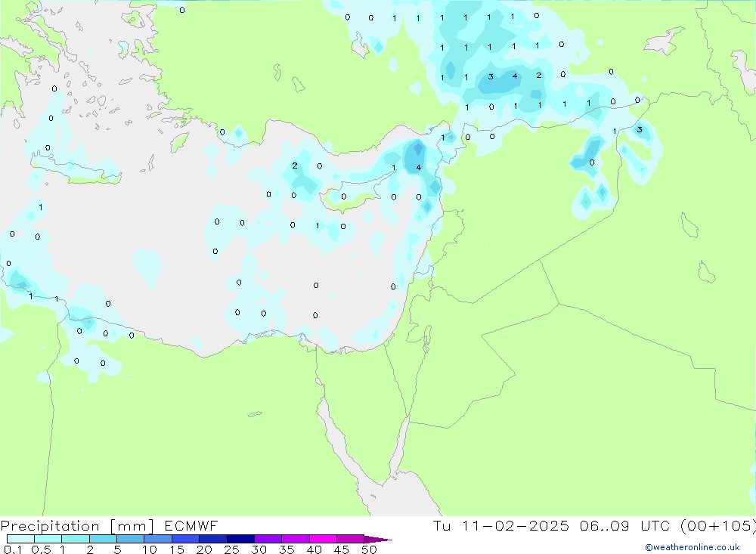Screen dimensions: 756x554
Task: Click the 30 to 35 mm purple swatch
Action: 268,539
